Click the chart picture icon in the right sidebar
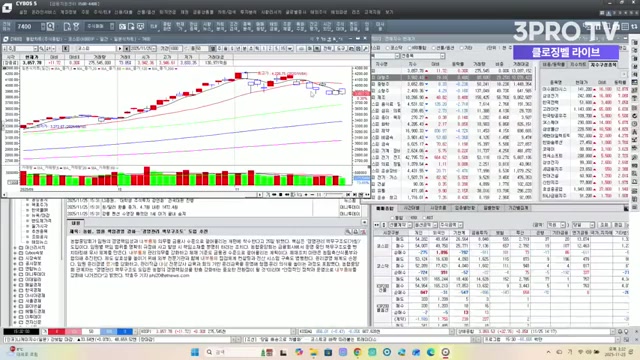This screenshot has width=640, height=360. click(x=635, y=82)
